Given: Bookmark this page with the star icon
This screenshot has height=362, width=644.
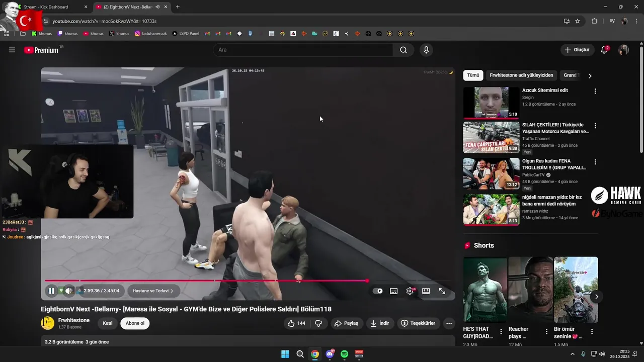Looking at the screenshot, I should click(578, 21).
